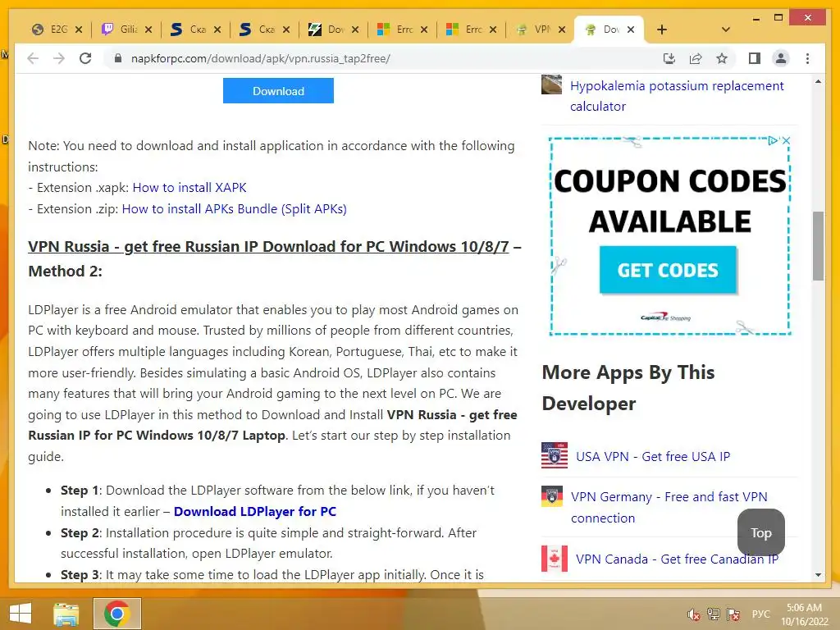Open the How to install XAPK link
Viewport: 840px width, 630px height.
[189, 188]
